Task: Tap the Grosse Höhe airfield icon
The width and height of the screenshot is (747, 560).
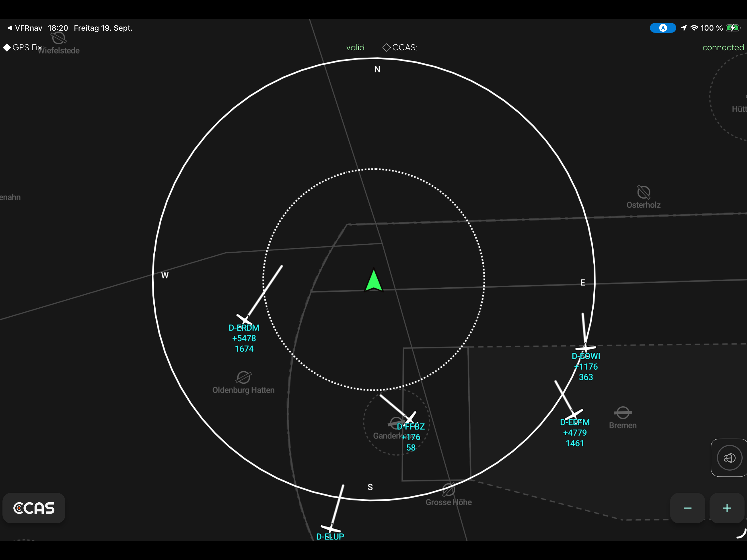Action: point(448,489)
